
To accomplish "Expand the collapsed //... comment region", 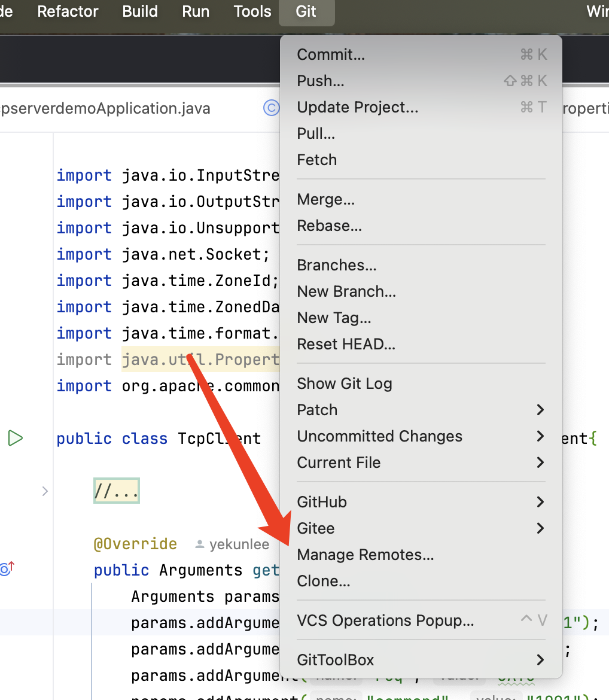I will tap(116, 491).
